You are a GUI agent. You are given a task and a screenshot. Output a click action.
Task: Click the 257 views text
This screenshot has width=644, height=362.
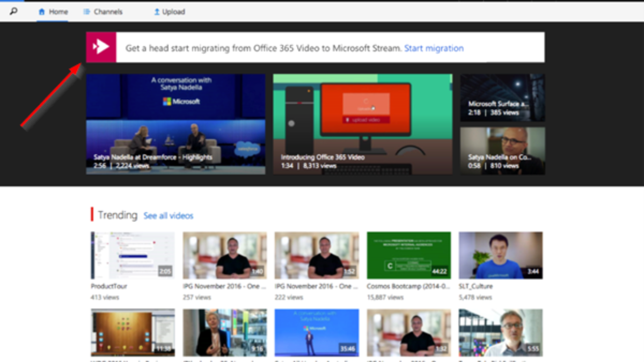[197, 297]
